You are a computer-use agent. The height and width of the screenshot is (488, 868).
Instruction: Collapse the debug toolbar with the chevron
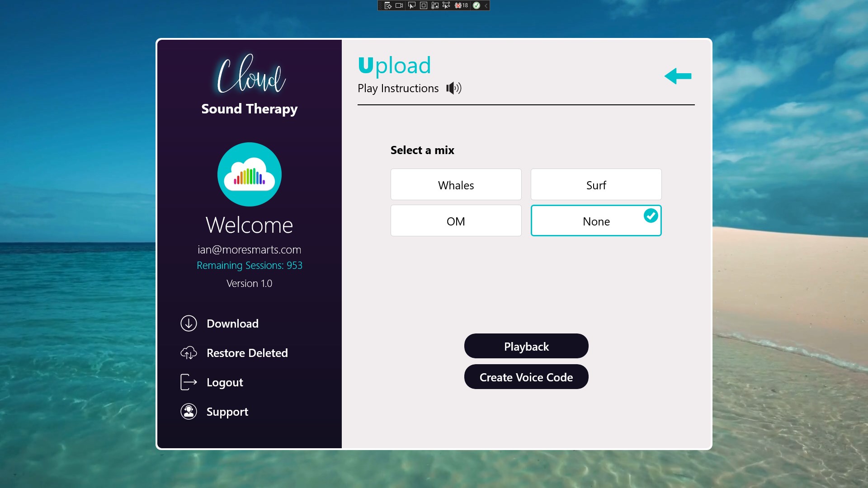tap(486, 5)
